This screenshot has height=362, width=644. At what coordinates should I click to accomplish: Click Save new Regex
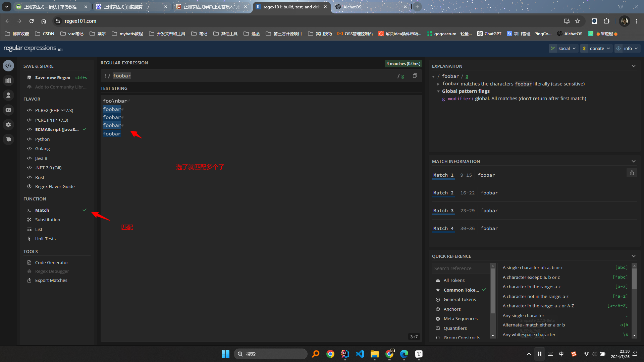(x=53, y=77)
